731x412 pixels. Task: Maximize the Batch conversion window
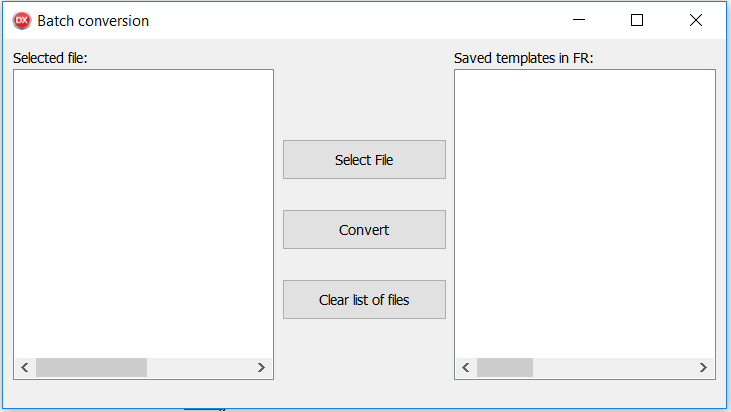pyautogui.click(x=637, y=20)
